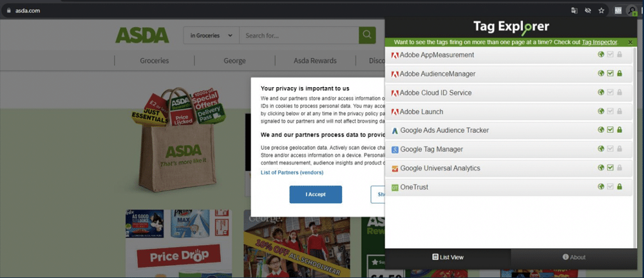Click globe icon on Adobe AppMeasurement row
This screenshot has height=278, width=644.
(x=601, y=55)
